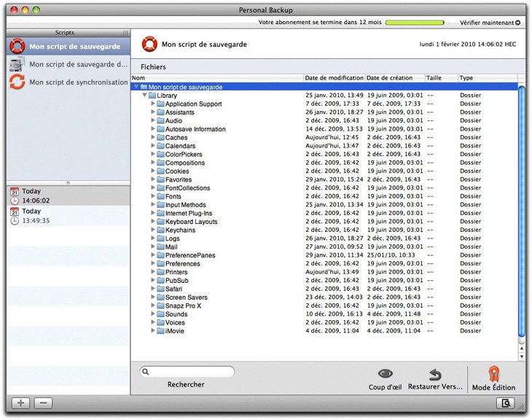Select the Favorites folder row

[324, 179]
